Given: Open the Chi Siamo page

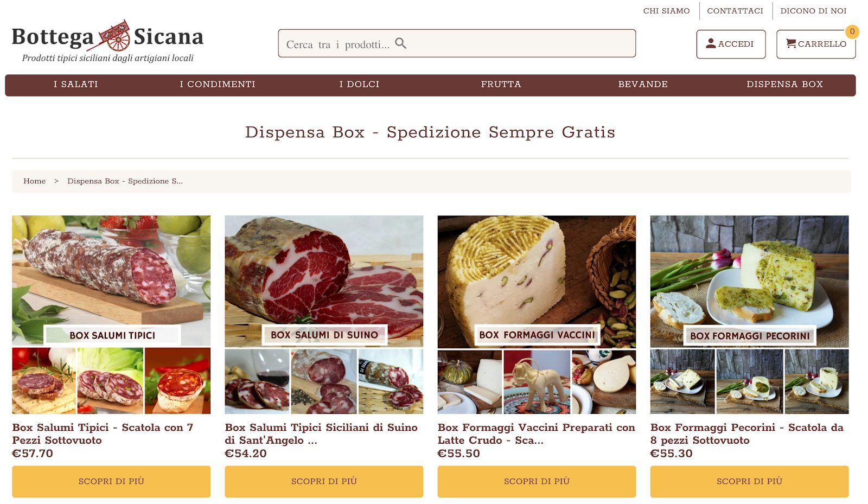Looking at the screenshot, I should coord(666,11).
